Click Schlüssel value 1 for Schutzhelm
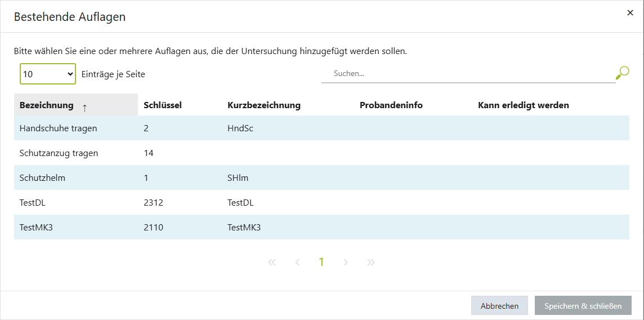Image resolution: width=644 pixels, height=320 pixels. click(x=146, y=177)
